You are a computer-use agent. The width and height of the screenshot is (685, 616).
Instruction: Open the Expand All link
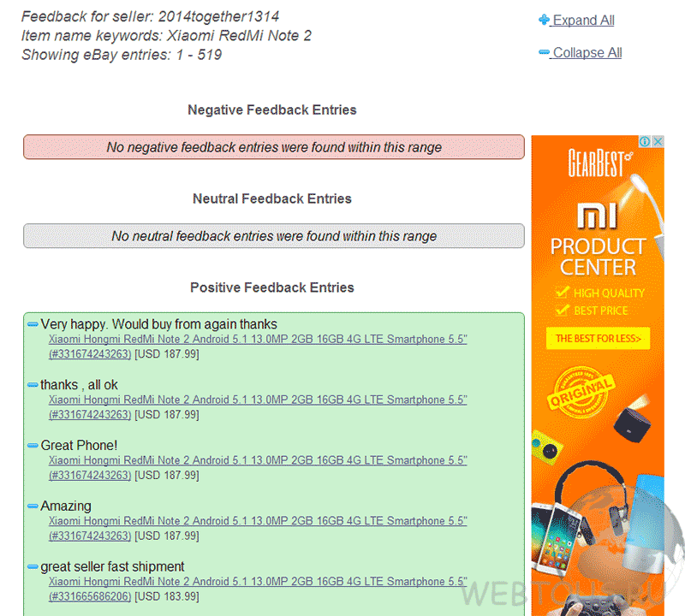pyautogui.click(x=583, y=20)
